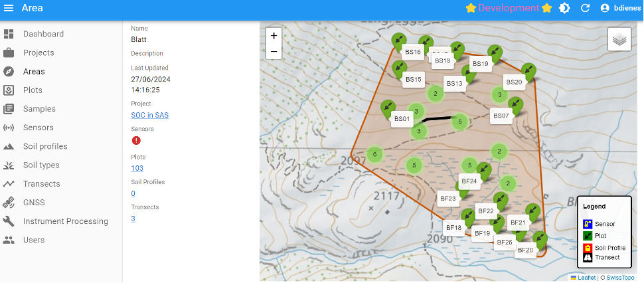Toggle the light/dark theme icon
This screenshot has height=283, width=644.
564,8
